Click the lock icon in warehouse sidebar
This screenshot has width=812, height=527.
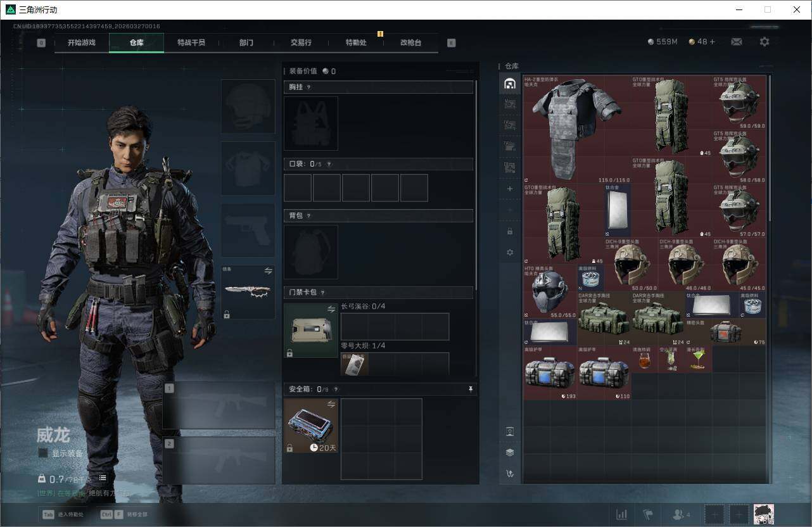coord(510,231)
